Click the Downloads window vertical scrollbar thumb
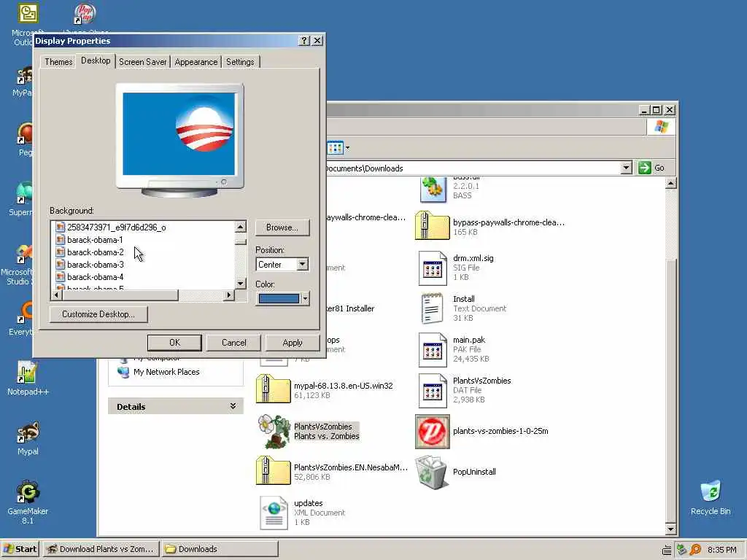 [x=671, y=389]
